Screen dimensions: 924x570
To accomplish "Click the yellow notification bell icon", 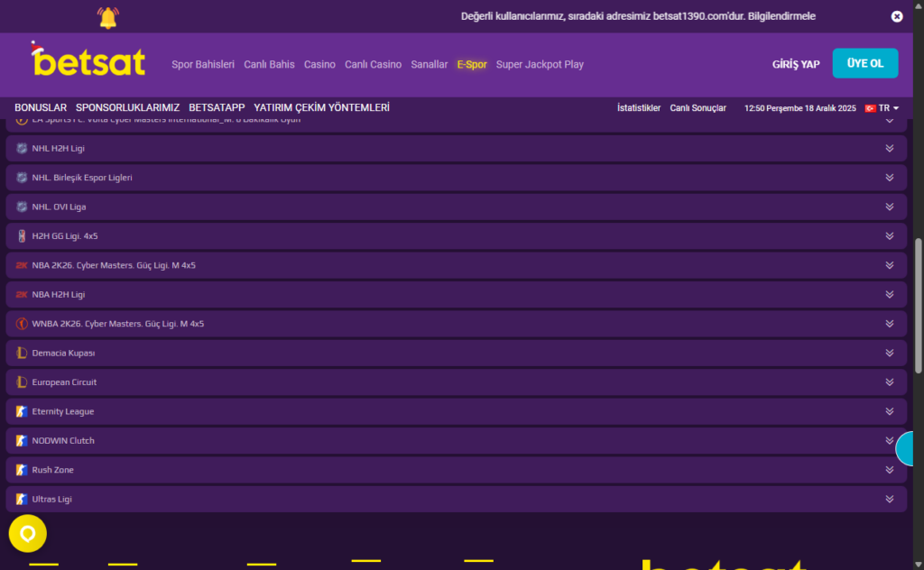I will (107, 17).
